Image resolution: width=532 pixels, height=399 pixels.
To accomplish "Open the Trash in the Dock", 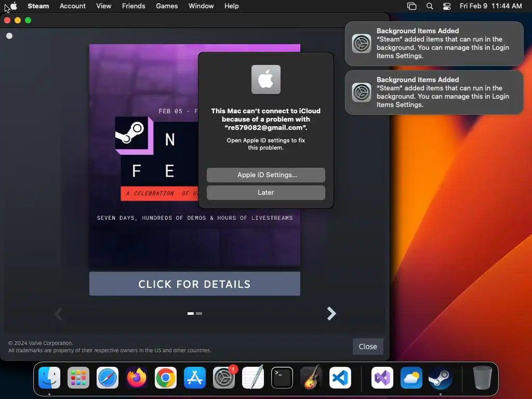I will (x=483, y=378).
